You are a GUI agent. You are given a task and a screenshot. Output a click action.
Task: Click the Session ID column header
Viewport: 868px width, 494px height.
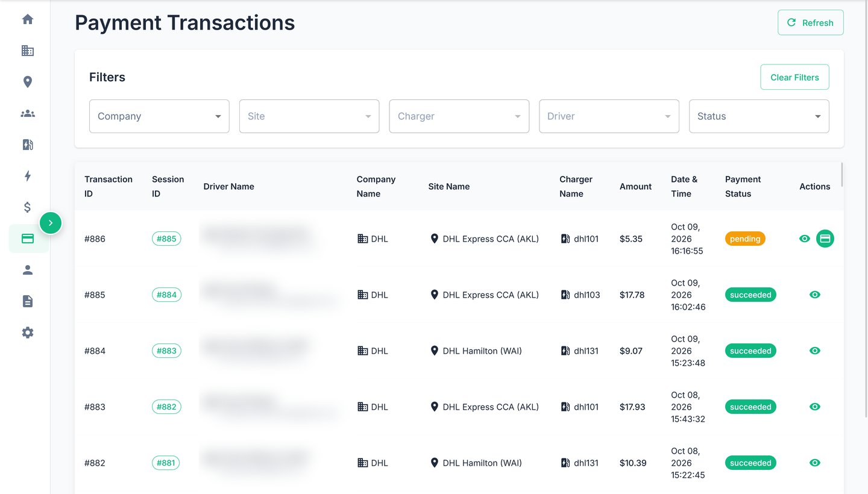(x=168, y=186)
